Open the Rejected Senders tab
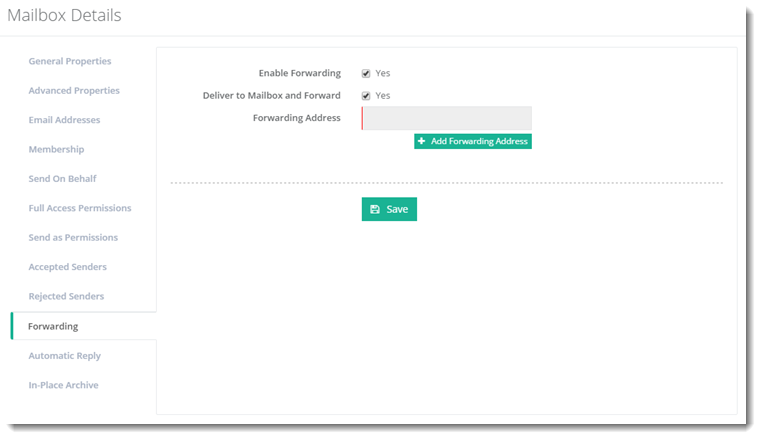 (66, 297)
